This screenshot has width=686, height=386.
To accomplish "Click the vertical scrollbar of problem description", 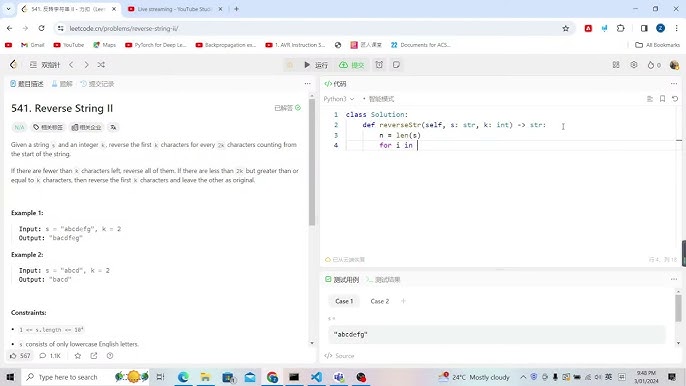I will click(312, 162).
